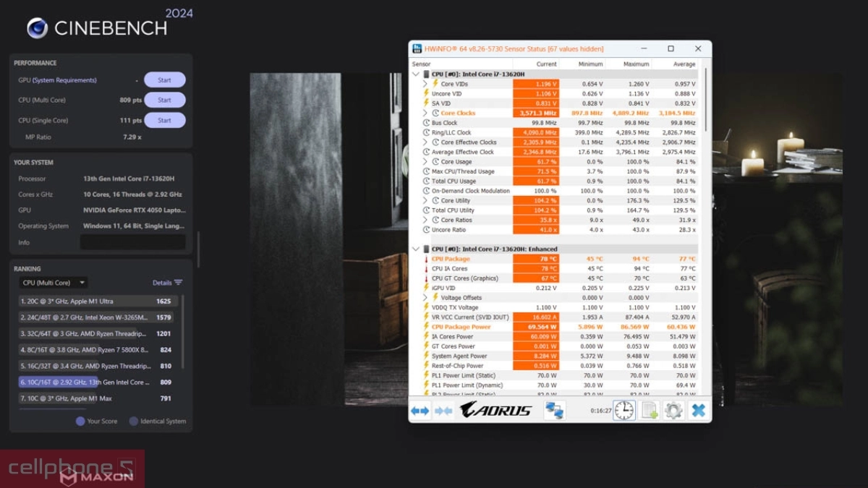Click the blue X close sensors icon
This screenshot has width=868, height=488.
click(698, 411)
